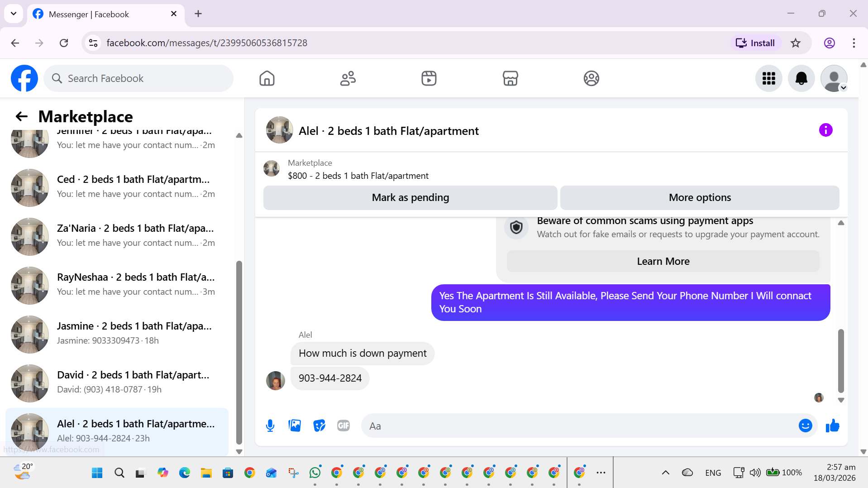Open the Marketplace storefront icon
This screenshot has height=488, width=868.
click(510, 78)
